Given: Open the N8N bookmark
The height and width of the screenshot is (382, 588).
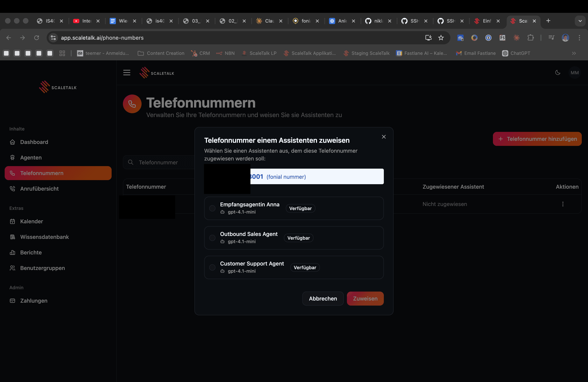Looking at the screenshot, I should click(225, 53).
